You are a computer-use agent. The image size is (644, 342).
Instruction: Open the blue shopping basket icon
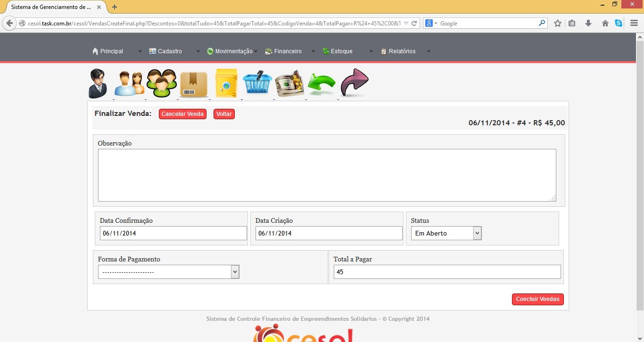257,83
